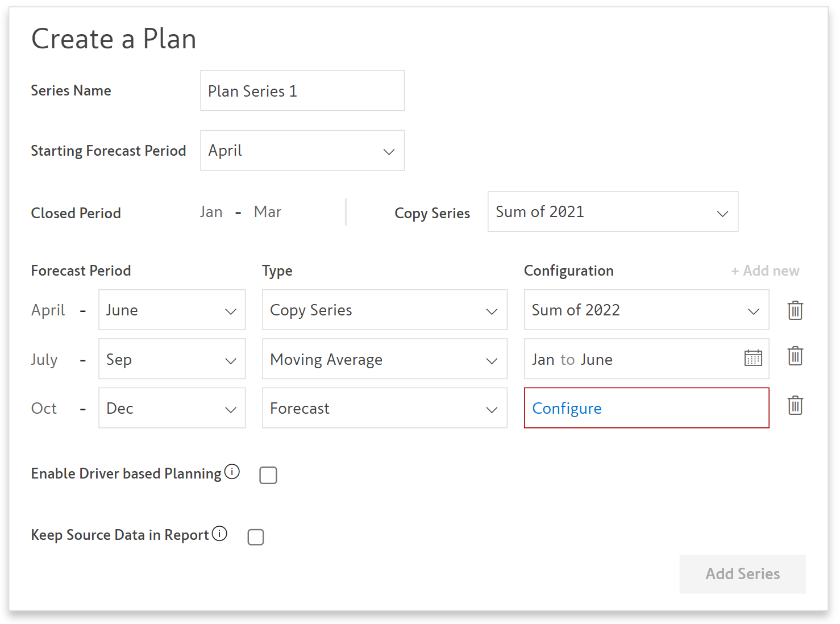The image size is (840, 624).
Task: Open the Moving Average type dropdown
Action: click(384, 359)
